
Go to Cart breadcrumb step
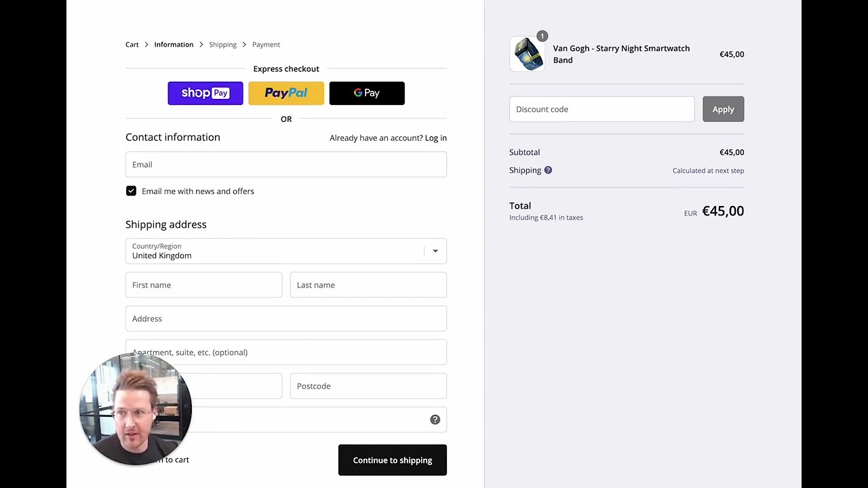[x=132, y=45]
